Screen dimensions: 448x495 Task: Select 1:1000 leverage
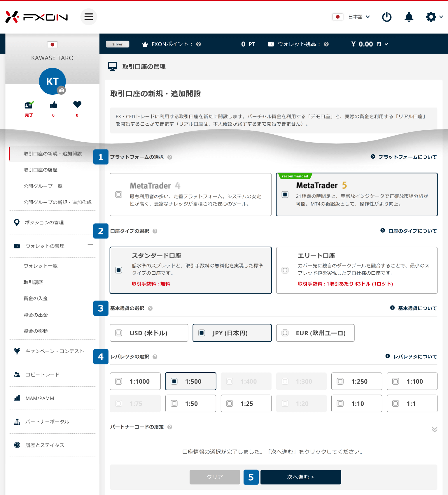[x=135, y=381]
